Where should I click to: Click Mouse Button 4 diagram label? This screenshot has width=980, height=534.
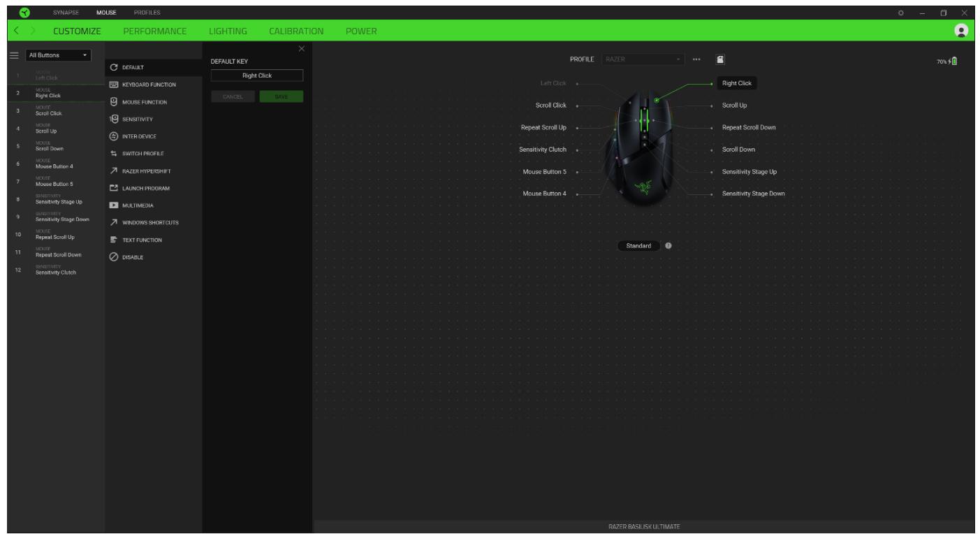545,194
